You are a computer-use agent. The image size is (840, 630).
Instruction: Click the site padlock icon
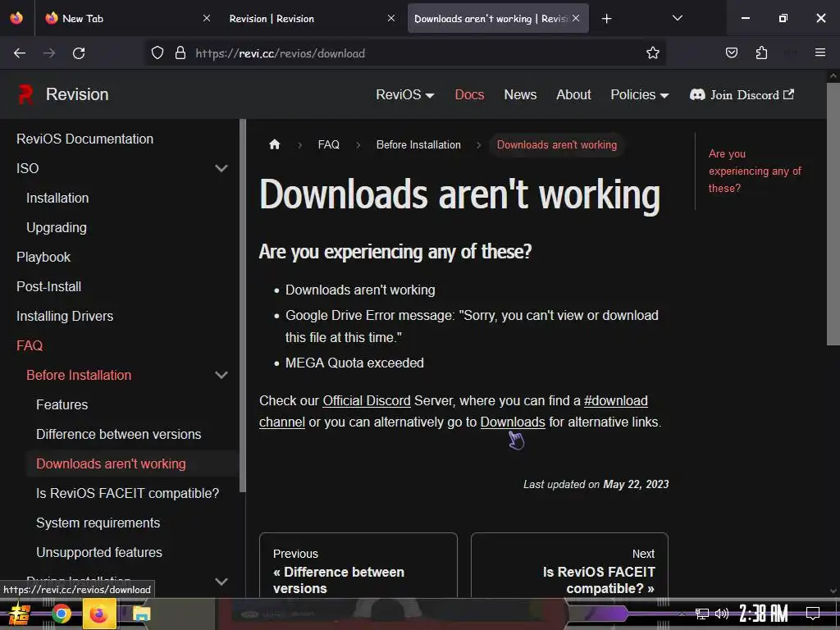[180, 52]
